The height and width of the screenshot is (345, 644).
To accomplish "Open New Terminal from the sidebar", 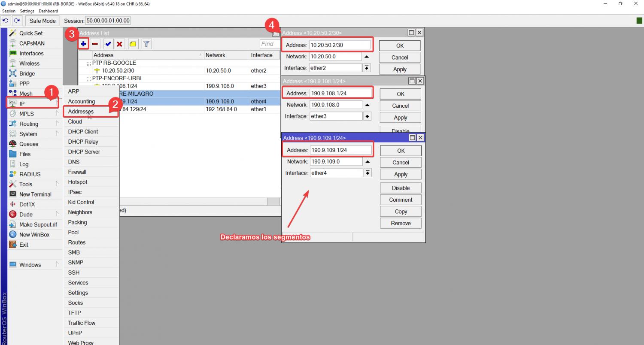I will click(x=35, y=194).
